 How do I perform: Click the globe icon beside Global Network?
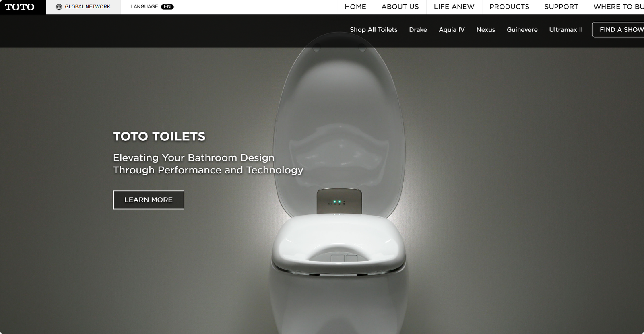coord(59,7)
